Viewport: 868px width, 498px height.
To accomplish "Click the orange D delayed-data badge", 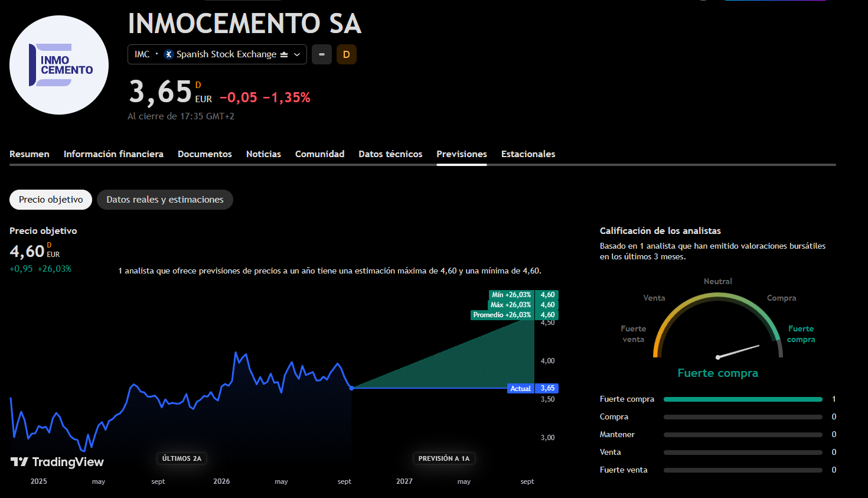I will pyautogui.click(x=347, y=54).
